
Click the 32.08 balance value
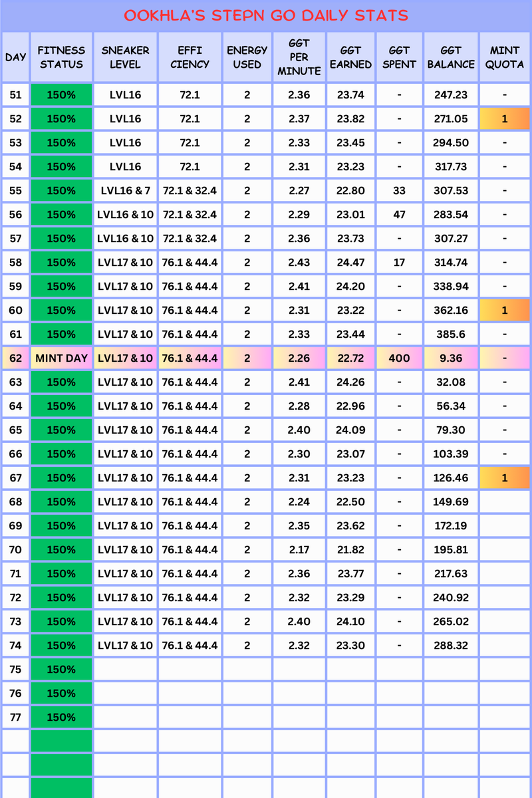pyautogui.click(x=451, y=382)
